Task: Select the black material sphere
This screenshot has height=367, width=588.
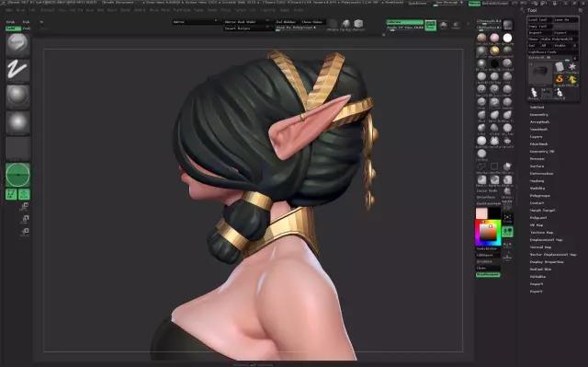Action: 494,63
